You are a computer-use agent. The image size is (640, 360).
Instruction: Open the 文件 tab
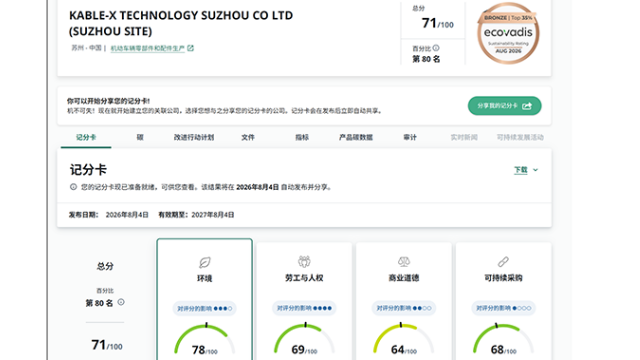248,137
